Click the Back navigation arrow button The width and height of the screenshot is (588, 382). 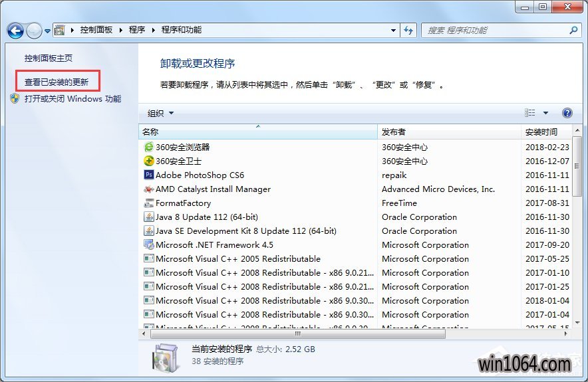click(15, 31)
